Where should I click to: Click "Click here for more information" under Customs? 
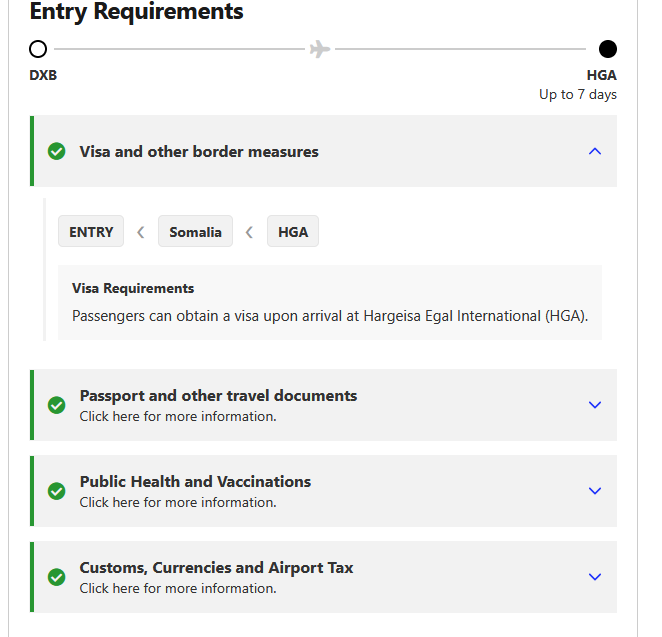[x=178, y=588]
